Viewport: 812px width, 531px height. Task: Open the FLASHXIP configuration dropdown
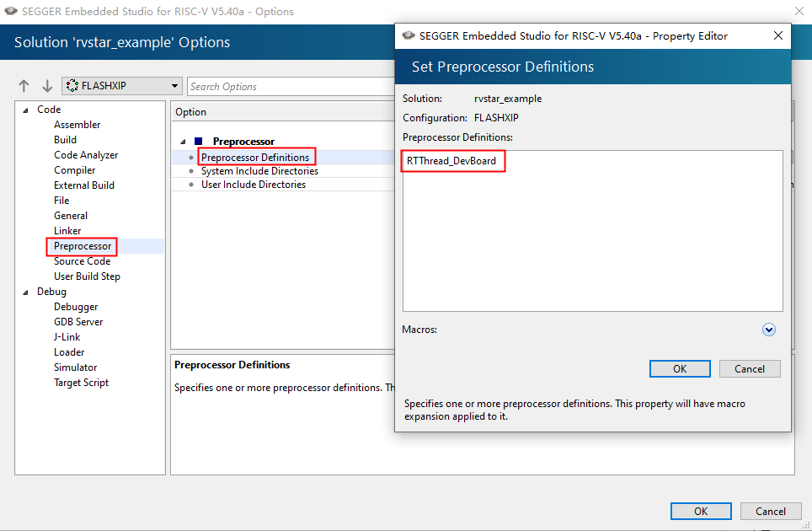[121, 86]
